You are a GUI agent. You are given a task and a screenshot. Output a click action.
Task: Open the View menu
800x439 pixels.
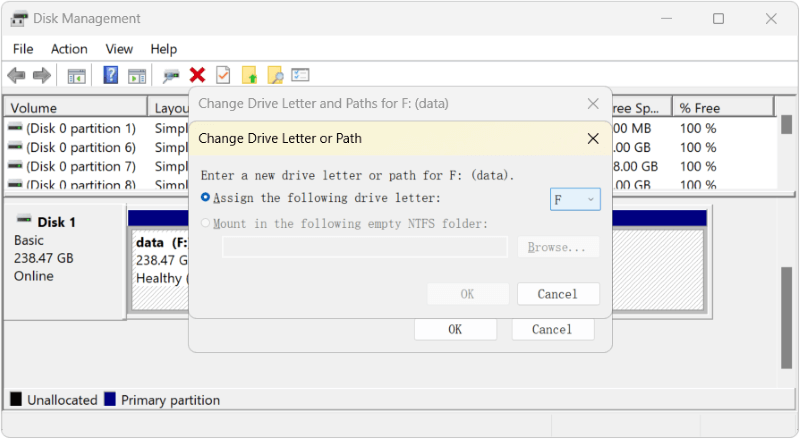point(119,49)
